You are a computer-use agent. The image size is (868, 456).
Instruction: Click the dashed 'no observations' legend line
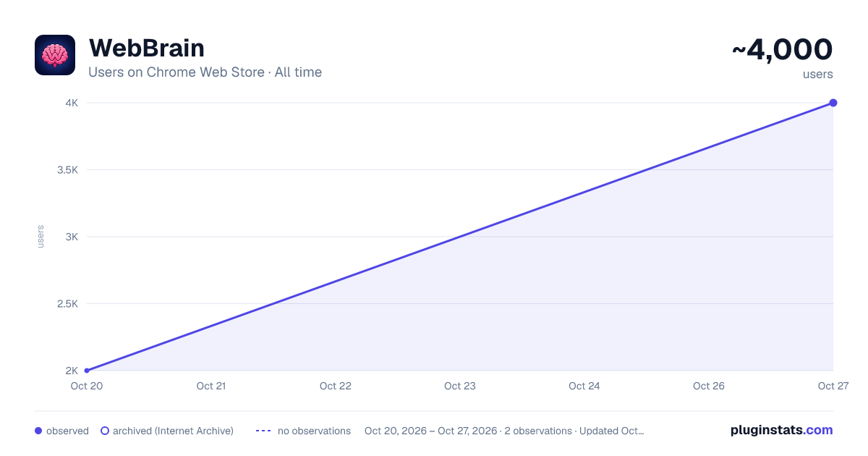(x=263, y=431)
